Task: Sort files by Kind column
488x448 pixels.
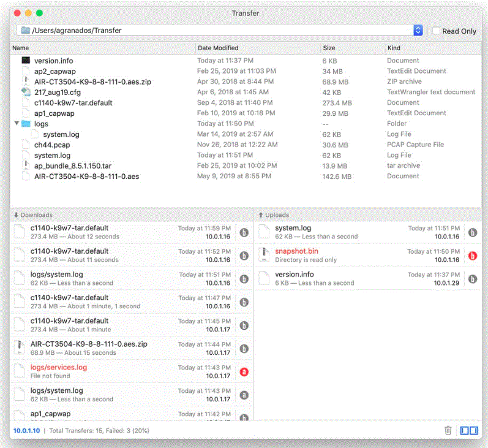Action: click(394, 48)
